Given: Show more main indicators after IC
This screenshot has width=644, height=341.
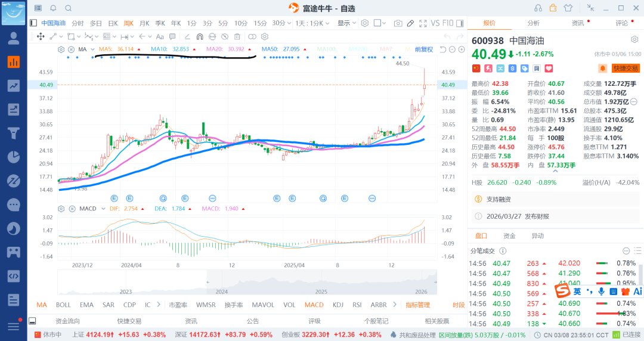Looking at the screenshot, I should pyautogui.click(x=159, y=305).
